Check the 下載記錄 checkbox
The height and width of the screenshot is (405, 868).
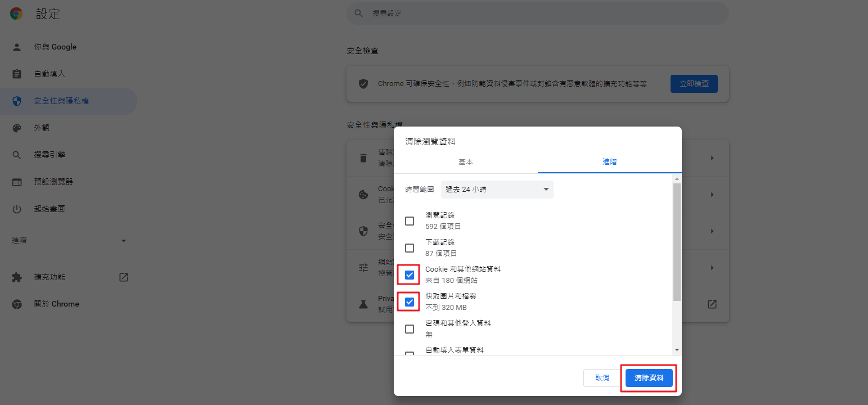pyautogui.click(x=409, y=248)
